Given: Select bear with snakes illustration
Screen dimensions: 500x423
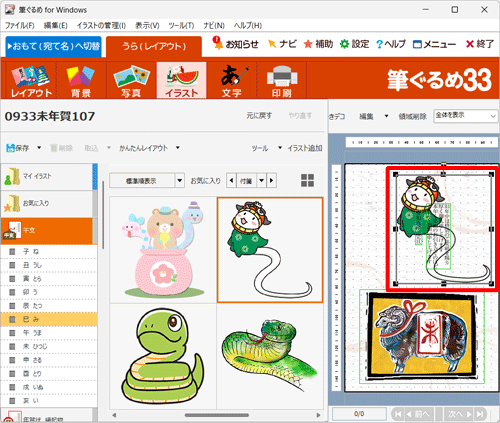Looking at the screenshot, I should (163, 250).
